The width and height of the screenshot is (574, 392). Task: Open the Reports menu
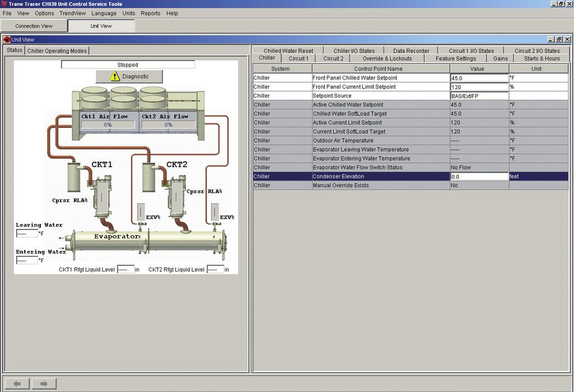(x=150, y=13)
